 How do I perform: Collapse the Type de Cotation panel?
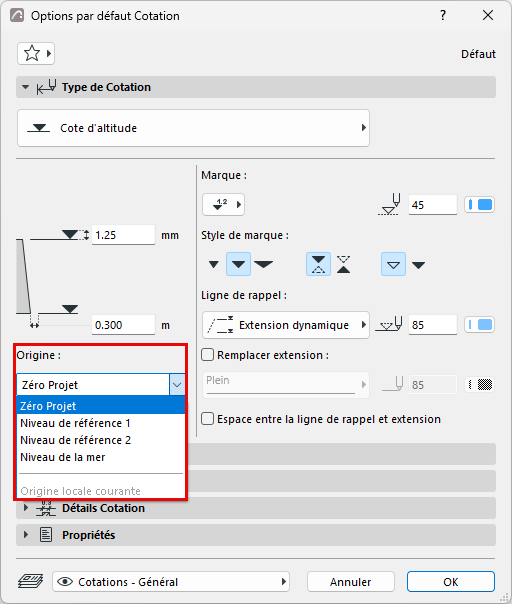pos(25,87)
